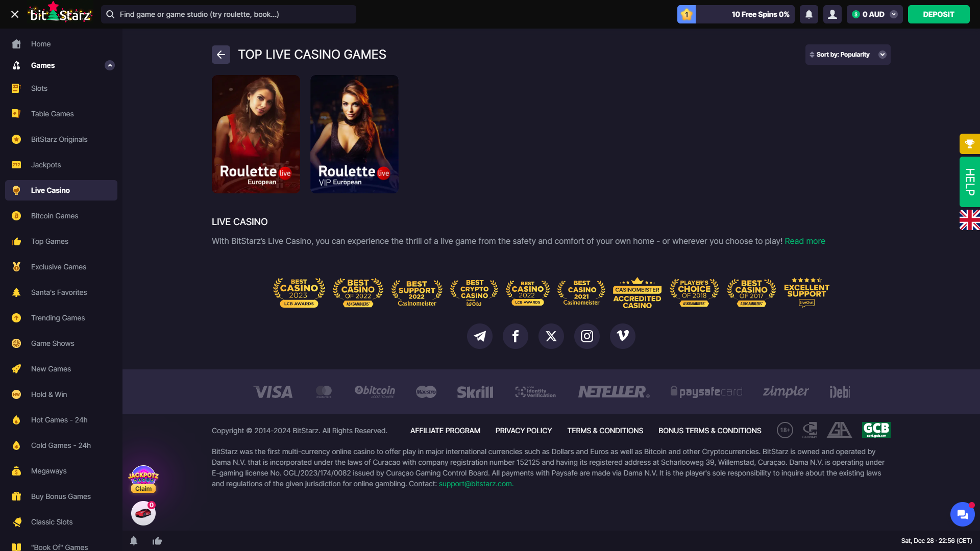This screenshot has width=980, height=551.
Task: Open the level star badge icon
Action: [x=687, y=14]
